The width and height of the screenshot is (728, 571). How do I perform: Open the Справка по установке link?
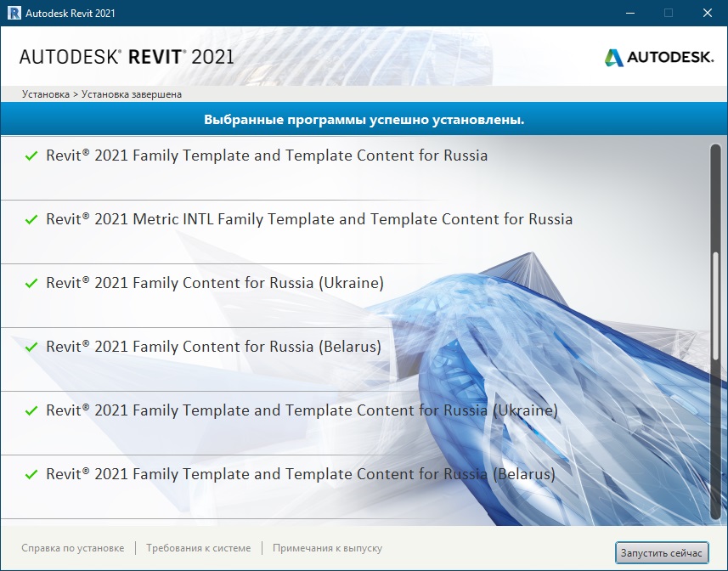click(73, 549)
